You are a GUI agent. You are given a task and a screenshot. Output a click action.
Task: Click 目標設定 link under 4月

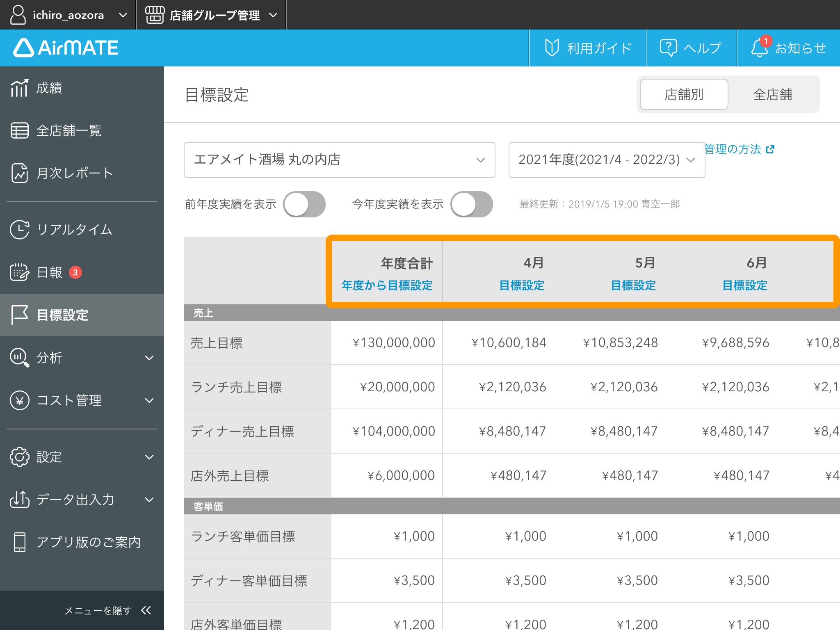click(522, 285)
